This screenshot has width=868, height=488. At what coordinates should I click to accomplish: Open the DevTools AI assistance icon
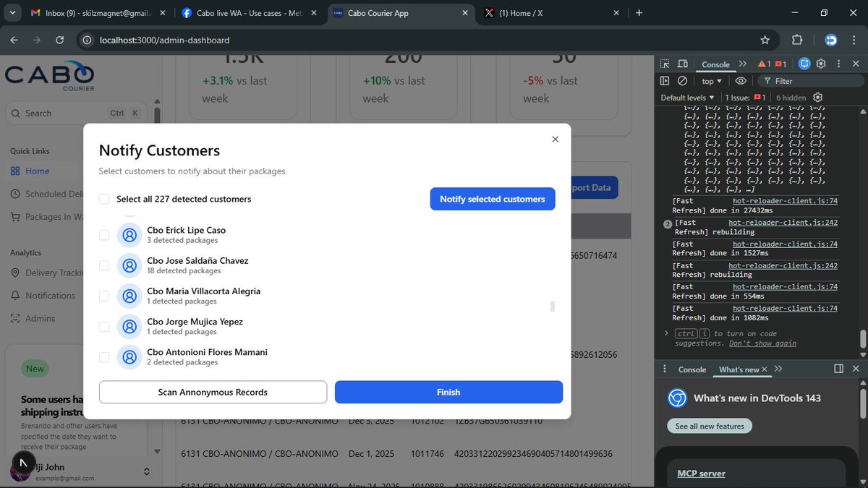[804, 64]
